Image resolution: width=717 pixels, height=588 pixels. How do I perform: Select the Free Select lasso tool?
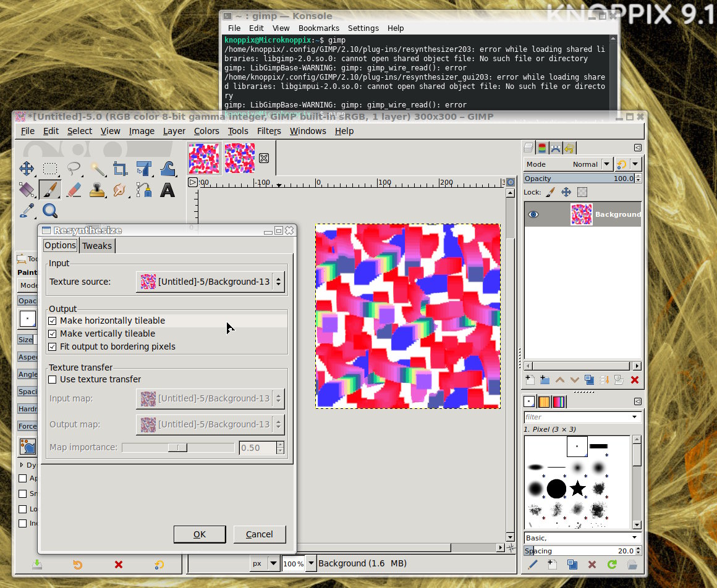click(x=73, y=169)
